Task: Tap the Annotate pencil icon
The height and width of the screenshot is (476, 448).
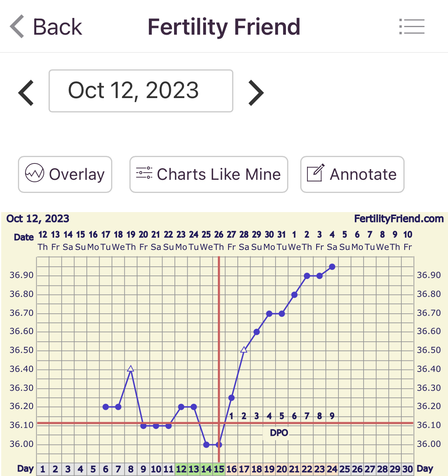Action: (315, 174)
